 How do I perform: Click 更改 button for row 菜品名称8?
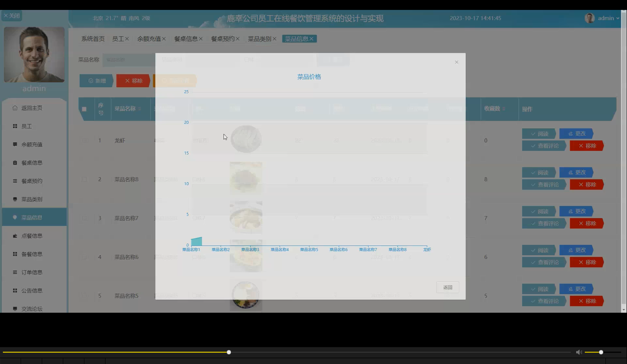pos(577,172)
